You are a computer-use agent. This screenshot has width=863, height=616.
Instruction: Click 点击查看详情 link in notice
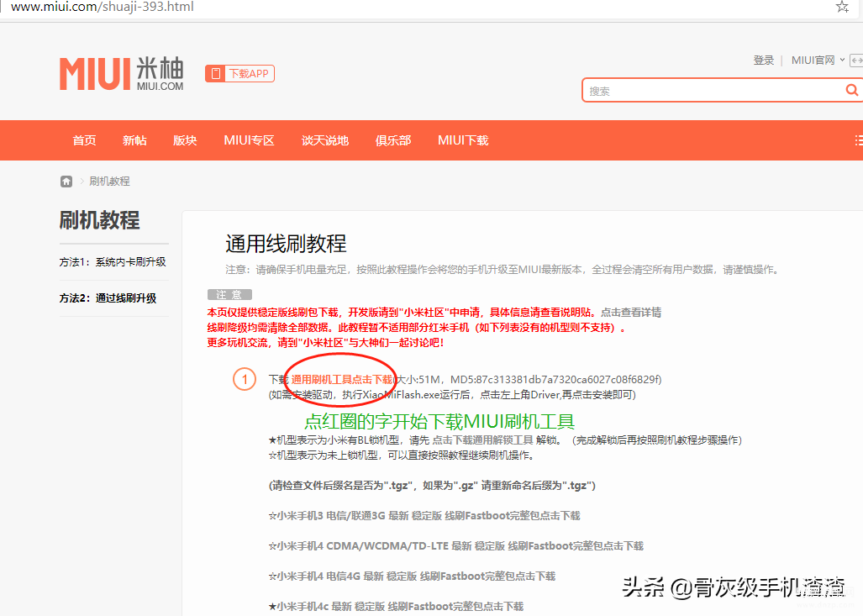click(x=631, y=313)
